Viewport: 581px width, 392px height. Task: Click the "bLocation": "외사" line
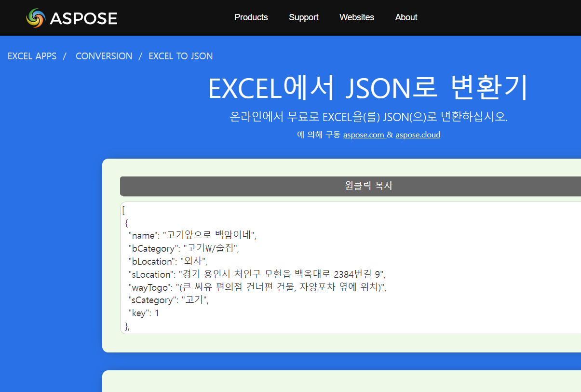168,261
